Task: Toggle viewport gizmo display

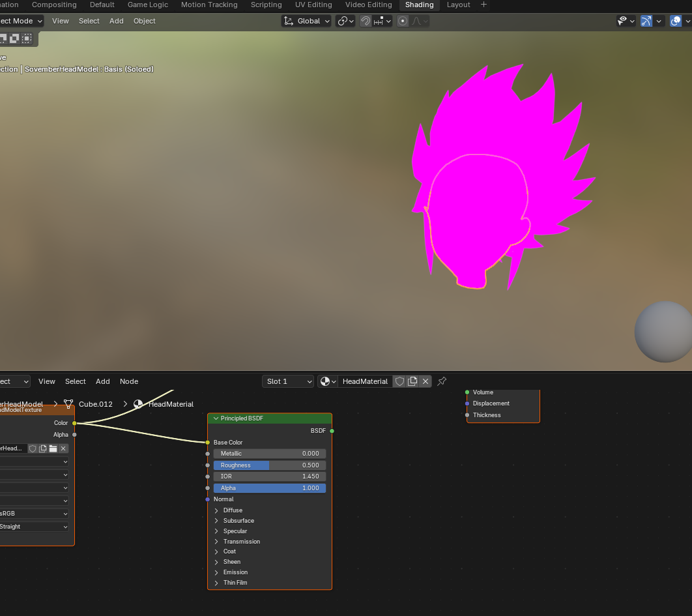Action: [646, 21]
